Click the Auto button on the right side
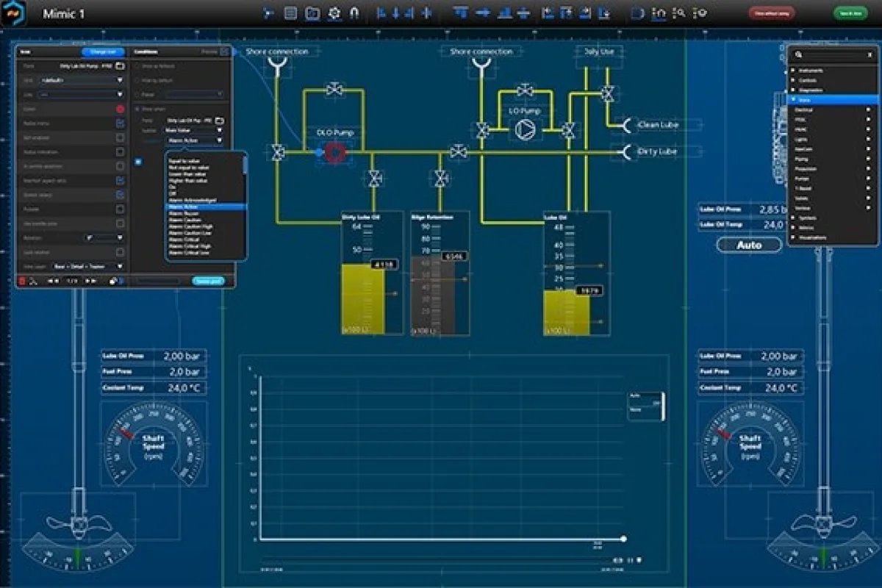Screen dimensions: 882x588 coord(749,245)
